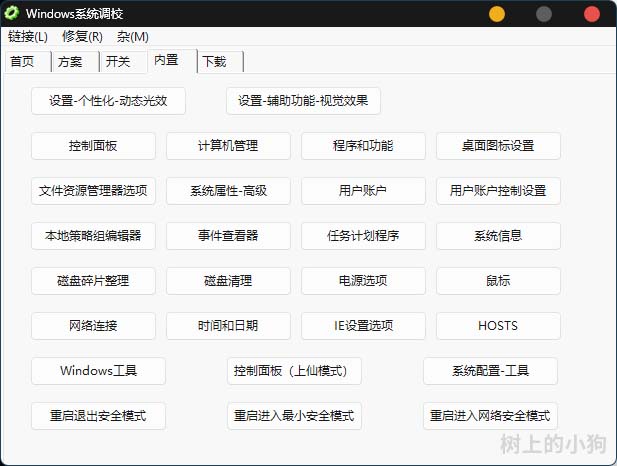The width and height of the screenshot is (617, 466).
Task: Open 网络连接
Action: pyautogui.click(x=93, y=326)
